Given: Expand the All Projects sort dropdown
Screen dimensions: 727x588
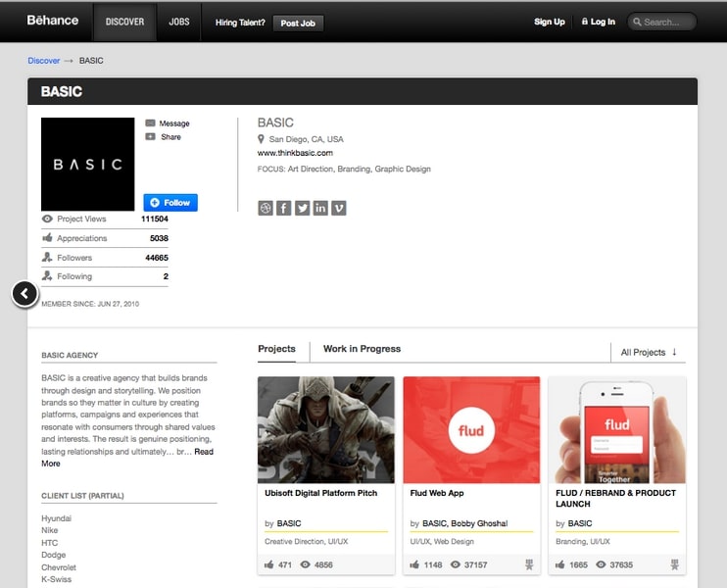Looking at the screenshot, I should [x=649, y=352].
